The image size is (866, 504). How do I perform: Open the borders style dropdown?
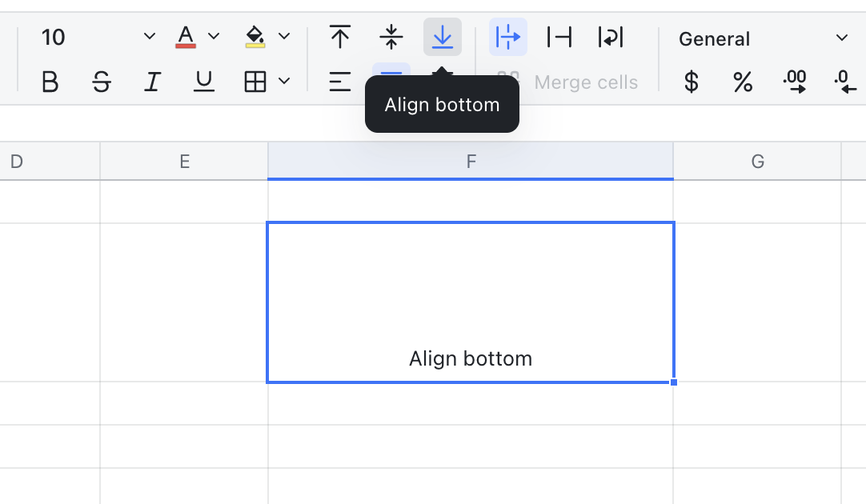pos(284,82)
